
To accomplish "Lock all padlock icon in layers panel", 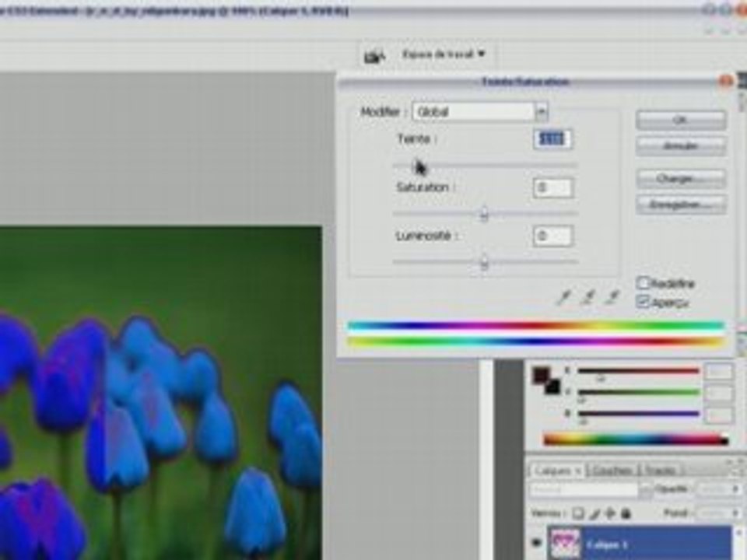I will click(626, 513).
